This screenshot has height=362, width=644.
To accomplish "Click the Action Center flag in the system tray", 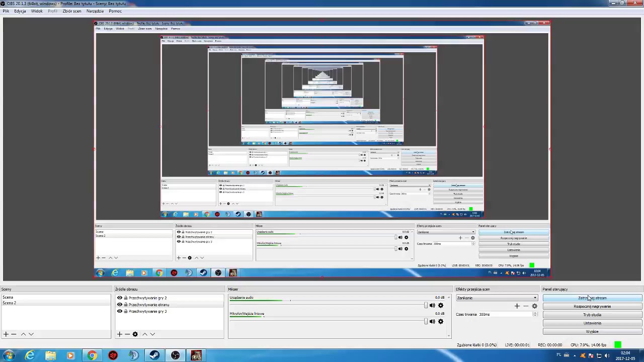I will (591, 356).
